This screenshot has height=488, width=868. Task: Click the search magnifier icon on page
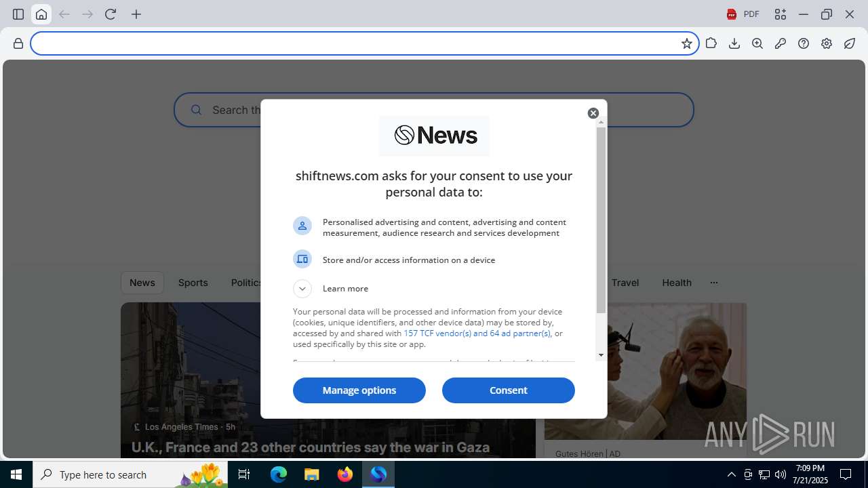point(196,110)
